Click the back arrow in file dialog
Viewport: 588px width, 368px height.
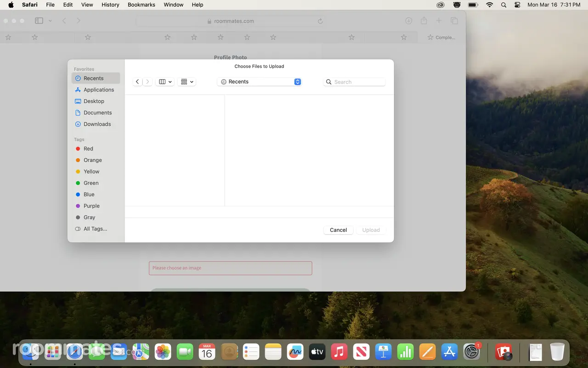pyautogui.click(x=137, y=82)
